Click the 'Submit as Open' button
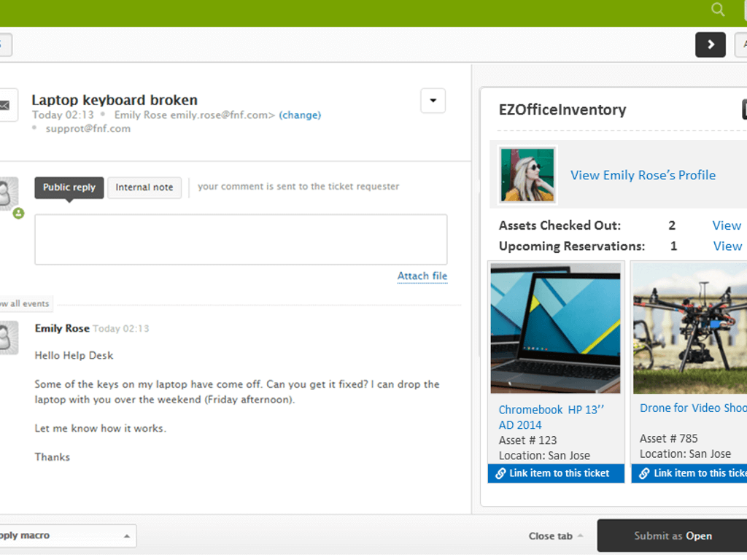 [671, 535]
